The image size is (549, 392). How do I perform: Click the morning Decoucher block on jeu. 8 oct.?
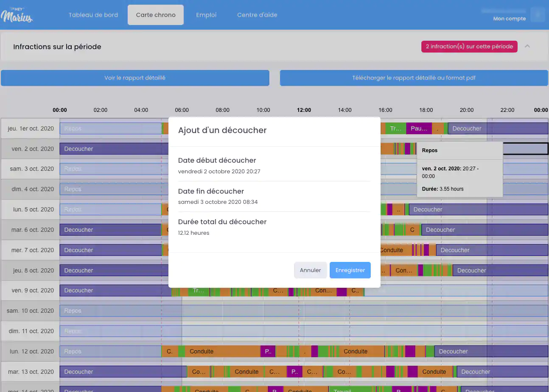coord(114,270)
